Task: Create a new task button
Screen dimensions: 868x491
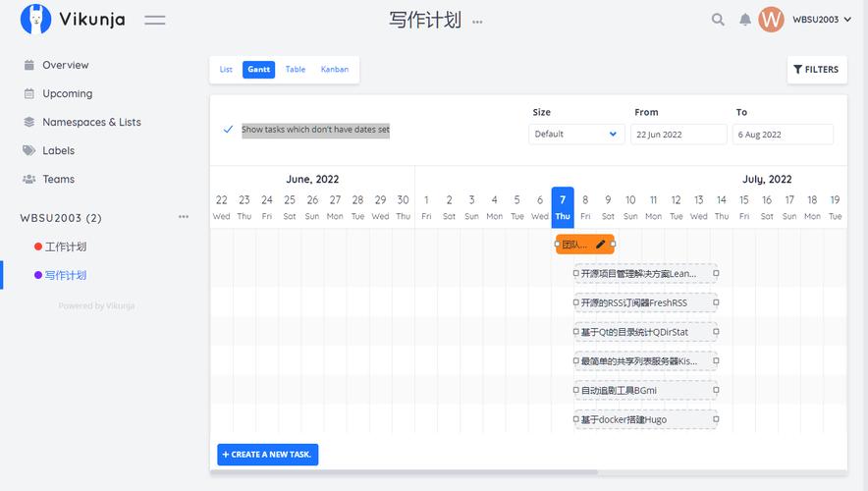Action: 267,455
